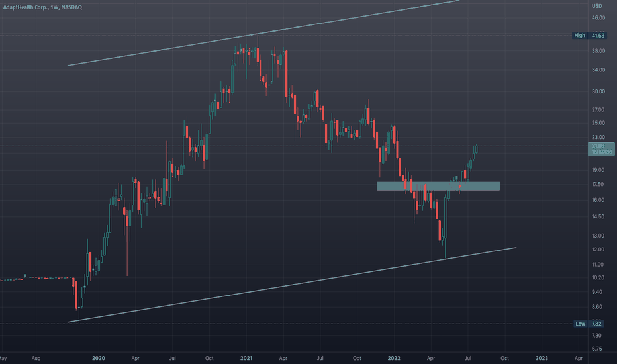
Task: Click the 14.50 price axis label
Action: (x=598, y=216)
